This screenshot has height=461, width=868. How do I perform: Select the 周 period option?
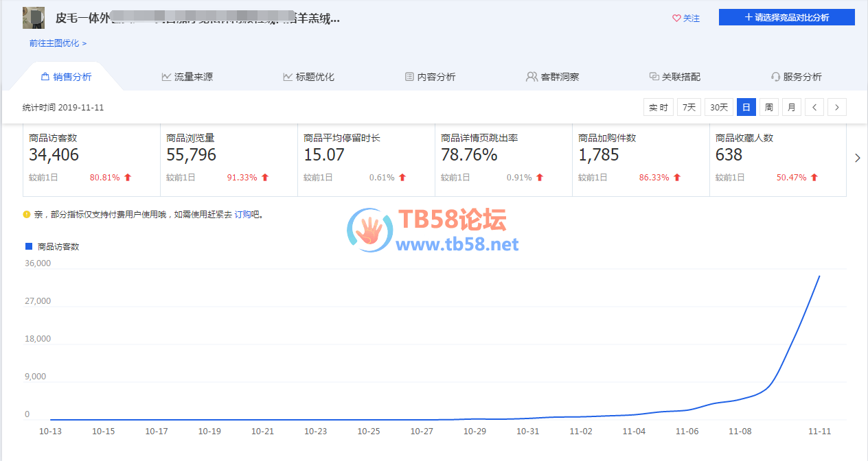click(768, 107)
